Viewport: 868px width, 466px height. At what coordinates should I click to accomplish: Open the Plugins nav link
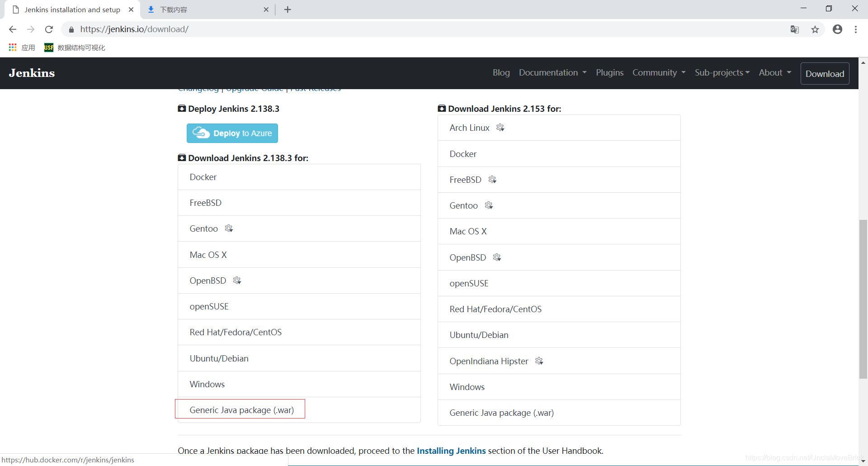(609, 73)
